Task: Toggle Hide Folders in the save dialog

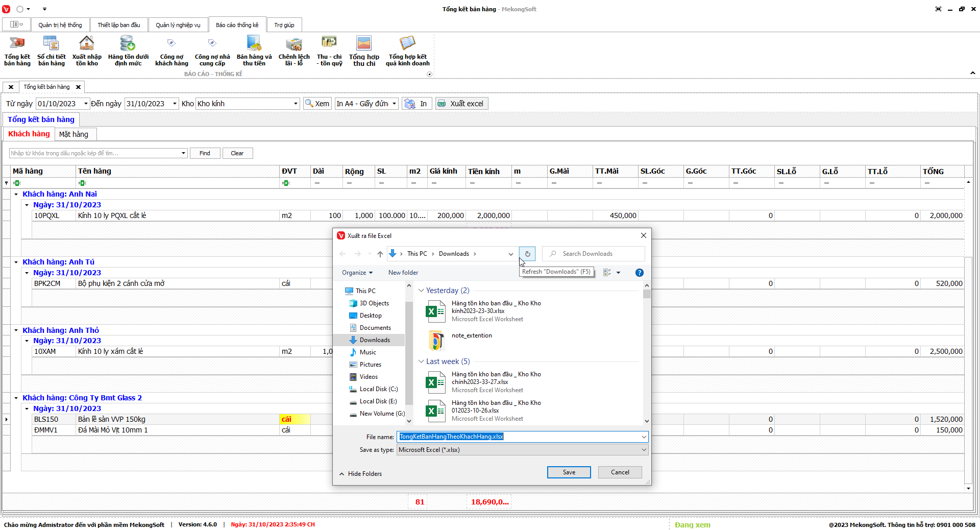Action: click(x=360, y=474)
